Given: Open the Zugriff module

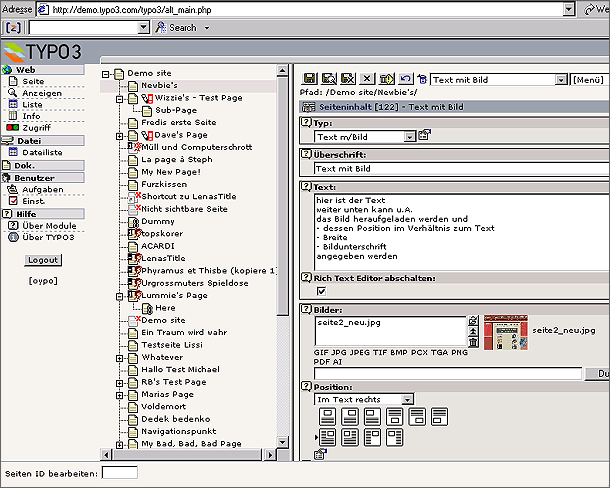Looking at the screenshot, I should [x=37, y=128].
